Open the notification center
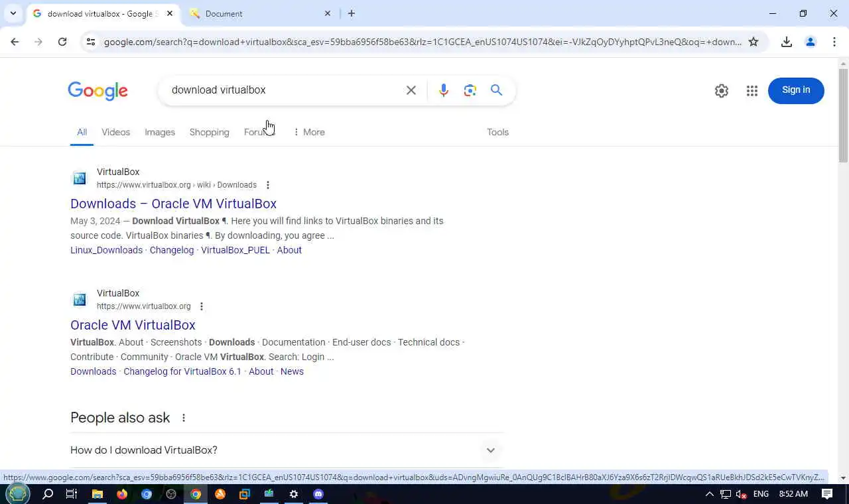Viewport: 849px width, 504px height. (x=827, y=494)
